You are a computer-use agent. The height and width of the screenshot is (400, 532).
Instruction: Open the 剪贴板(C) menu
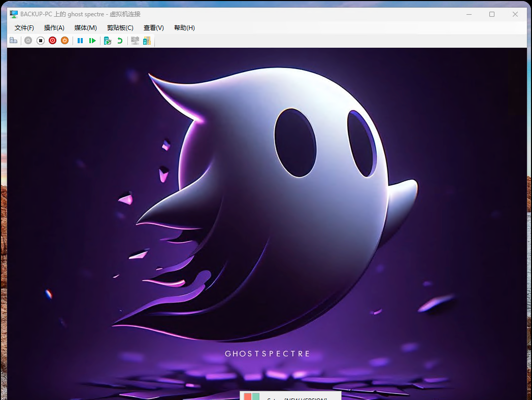tap(120, 28)
